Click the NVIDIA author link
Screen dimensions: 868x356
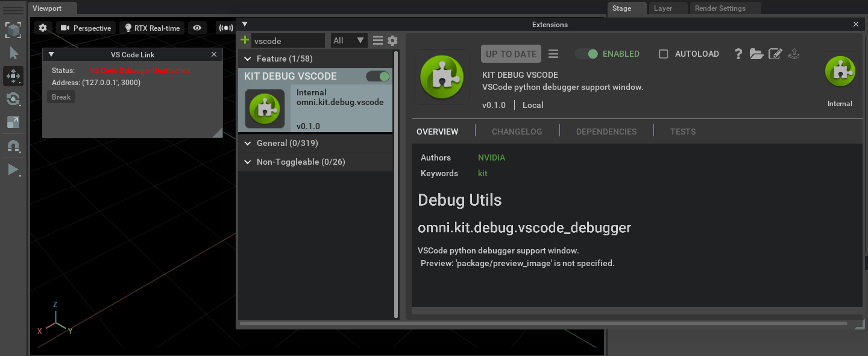(x=491, y=157)
